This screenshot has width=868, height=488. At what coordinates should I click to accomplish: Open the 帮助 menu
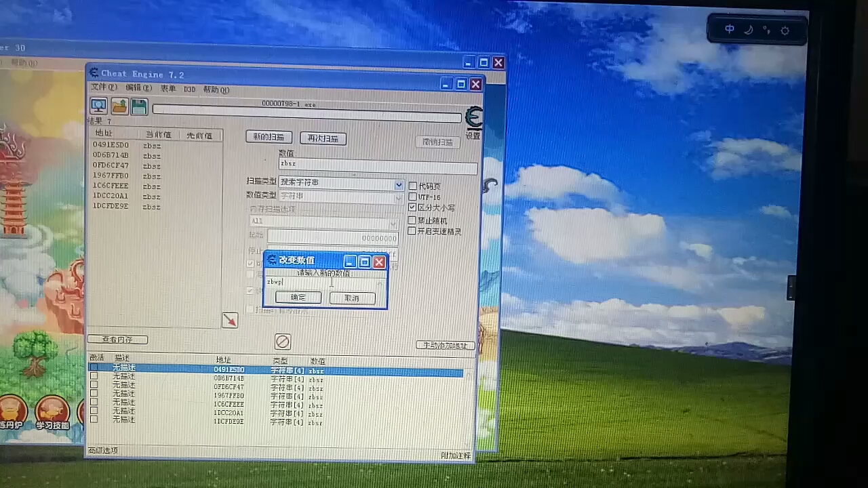pos(216,89)
